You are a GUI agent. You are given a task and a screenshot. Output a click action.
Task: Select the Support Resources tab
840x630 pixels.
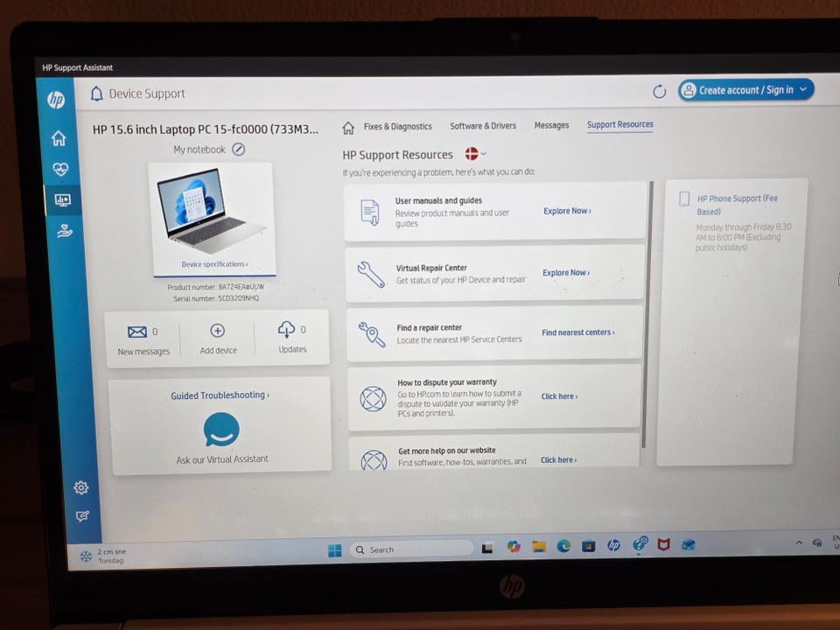(619, 124)
